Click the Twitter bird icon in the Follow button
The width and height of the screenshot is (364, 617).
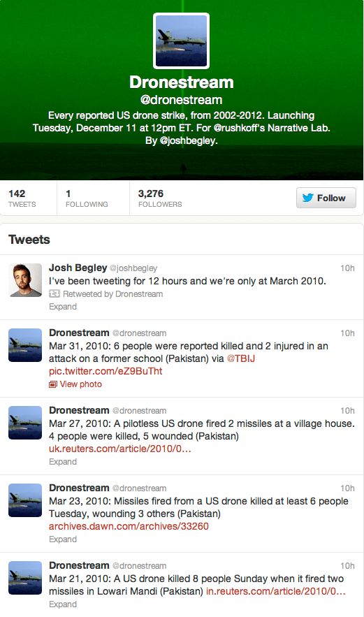tap(307, 198)
